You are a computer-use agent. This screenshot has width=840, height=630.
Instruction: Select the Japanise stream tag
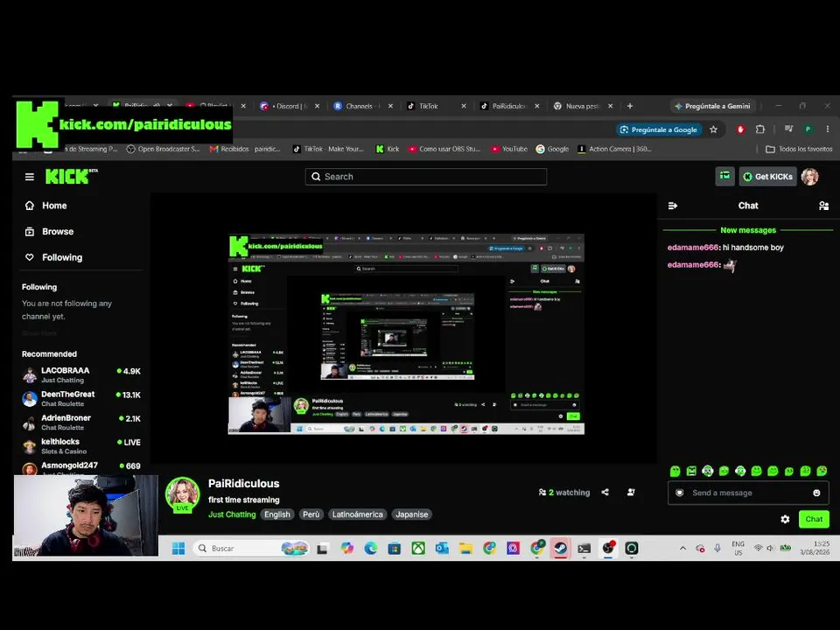[x=412, y=514]
